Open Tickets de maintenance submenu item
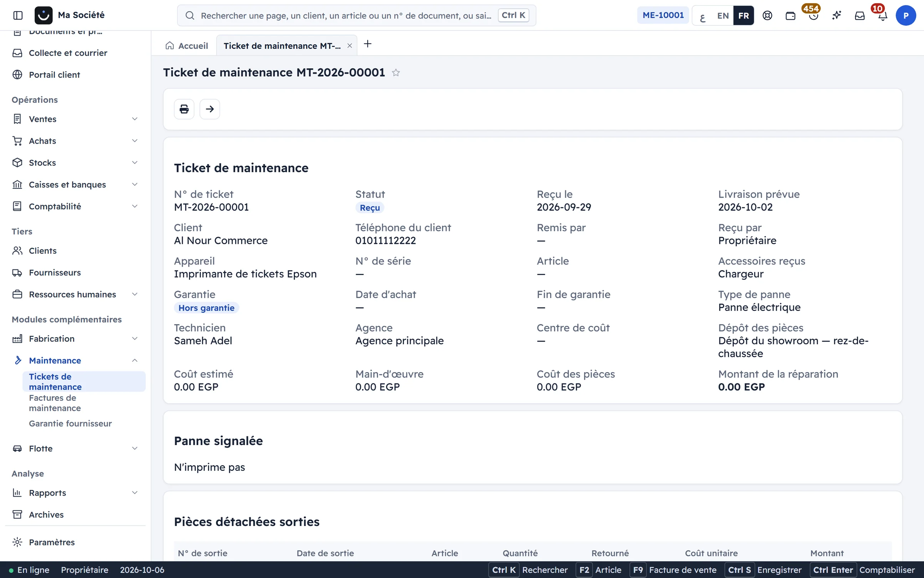The height and width of the screenshot is (578, 924). tap(84, 381)
